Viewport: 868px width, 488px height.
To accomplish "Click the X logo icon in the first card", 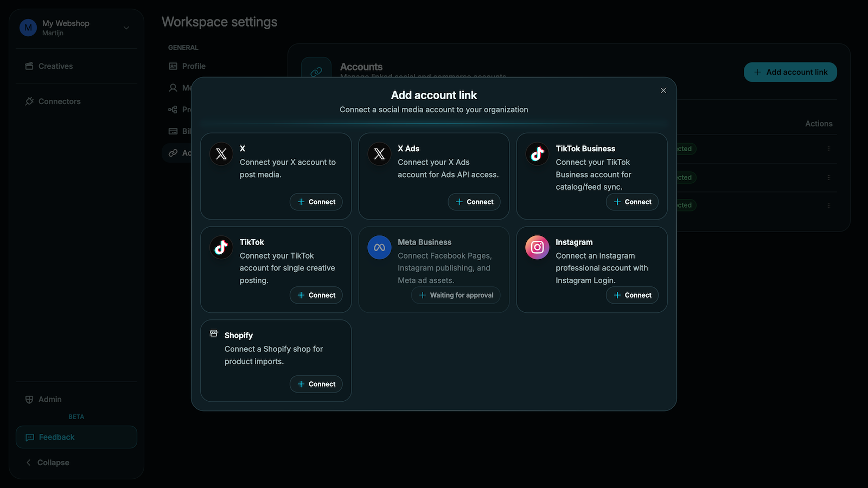I will point(221,154).
